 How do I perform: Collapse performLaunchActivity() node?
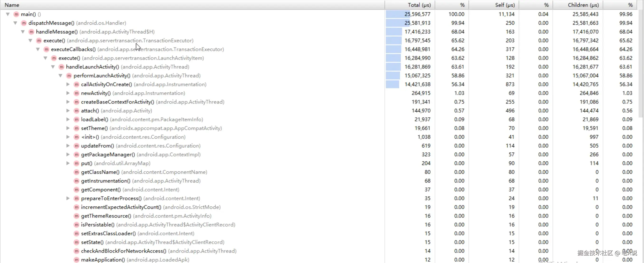60,75
